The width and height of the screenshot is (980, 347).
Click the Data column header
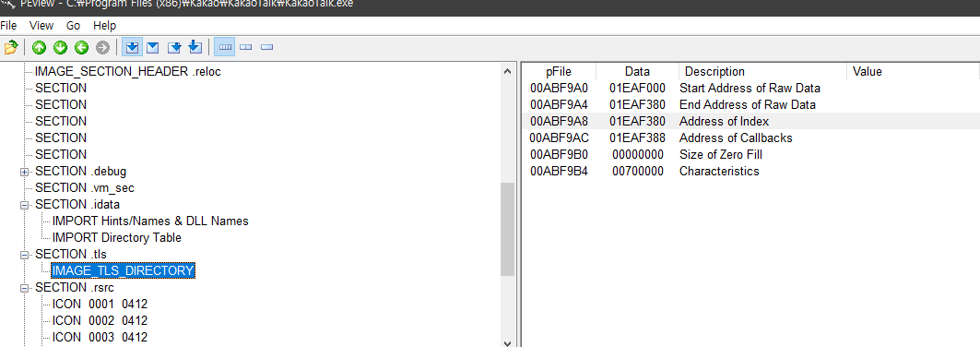[x=637, y=71]
